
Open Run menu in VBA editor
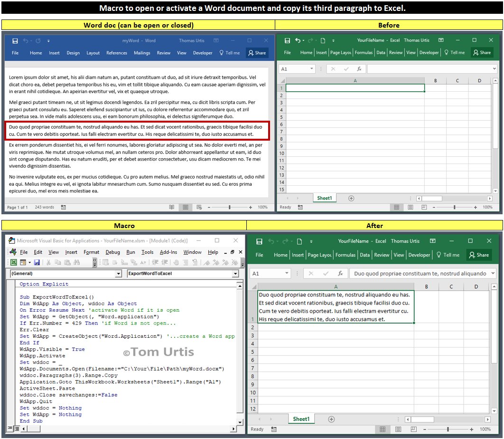click(131, 252)
